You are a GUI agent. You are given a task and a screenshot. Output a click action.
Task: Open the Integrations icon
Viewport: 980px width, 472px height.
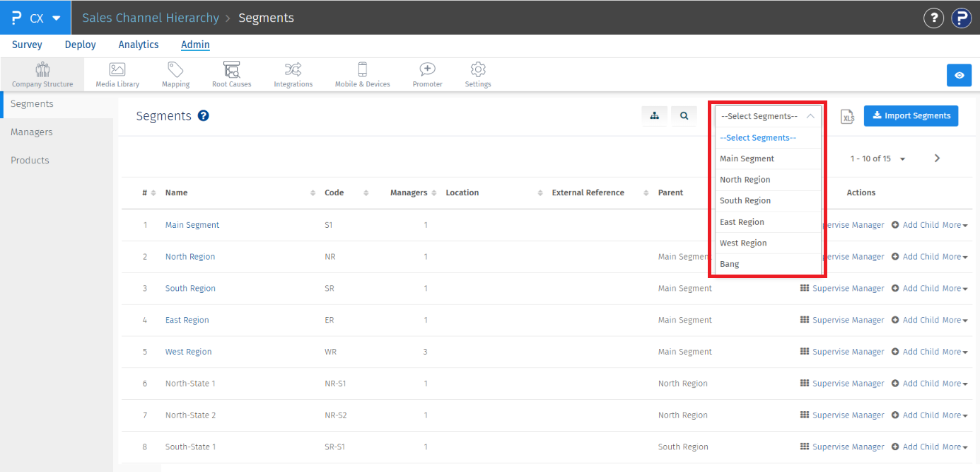(x=293, y=70)
